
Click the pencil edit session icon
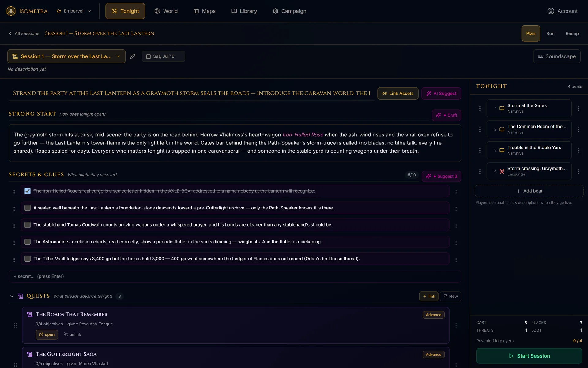click(x=133, y=56)
